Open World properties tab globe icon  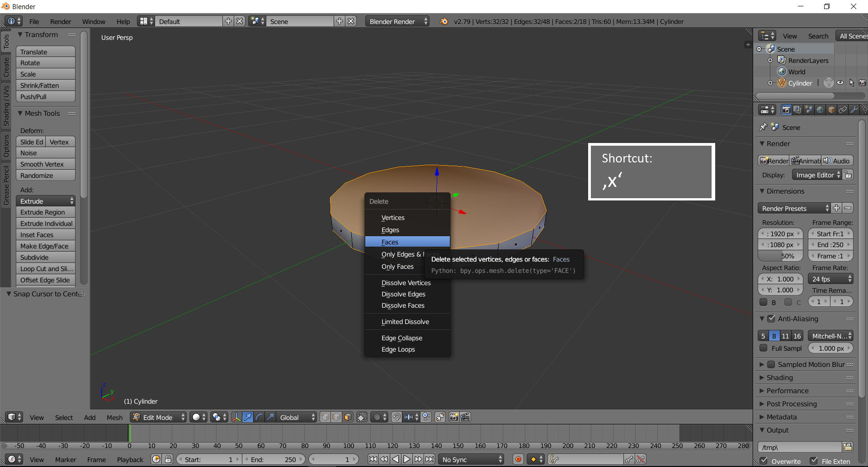(820, 110)
